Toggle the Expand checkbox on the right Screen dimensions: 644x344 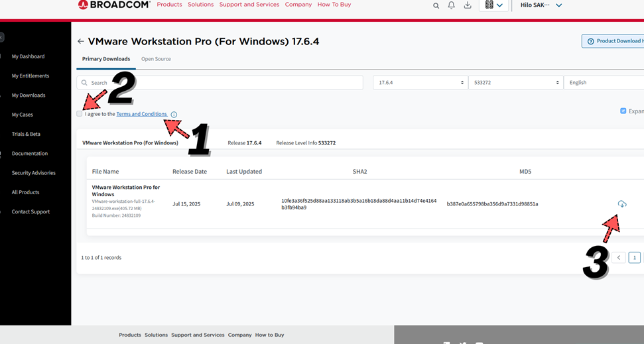click(623, 111)
